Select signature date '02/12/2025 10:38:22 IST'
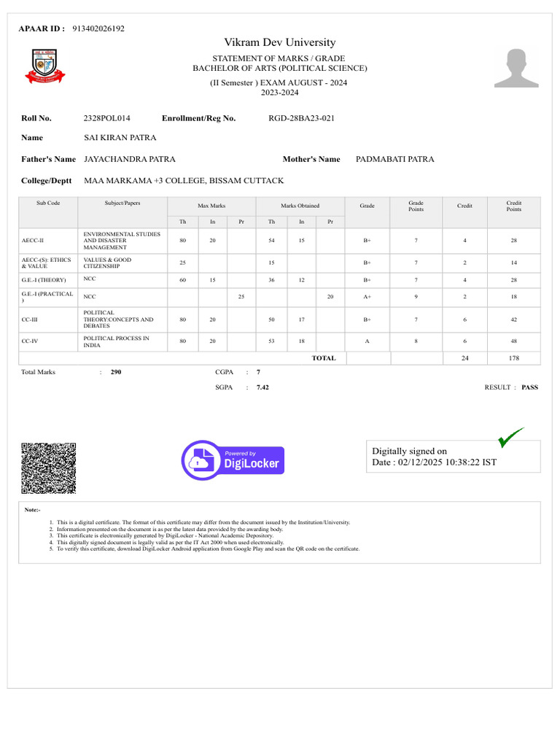 tap(447, 462)
